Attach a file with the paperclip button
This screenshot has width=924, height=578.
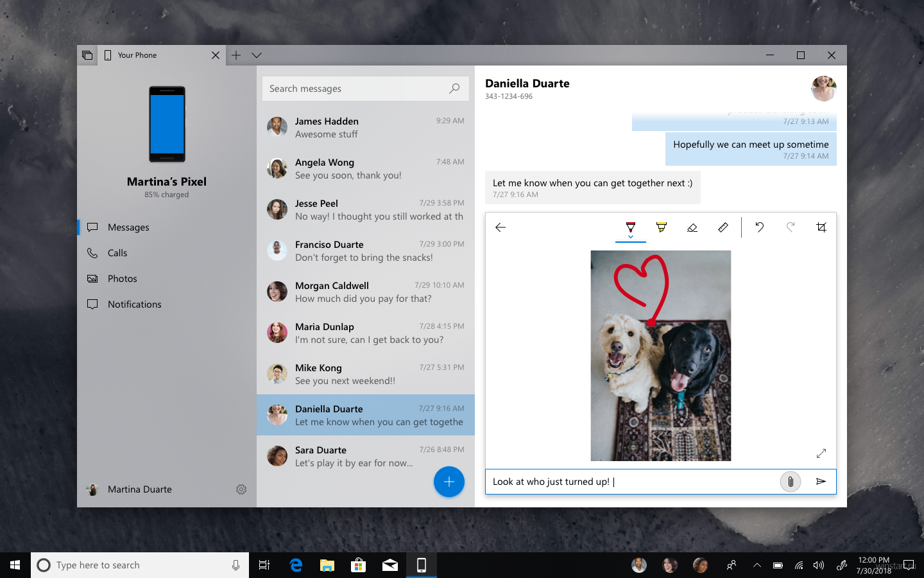(x=791, y=482)
